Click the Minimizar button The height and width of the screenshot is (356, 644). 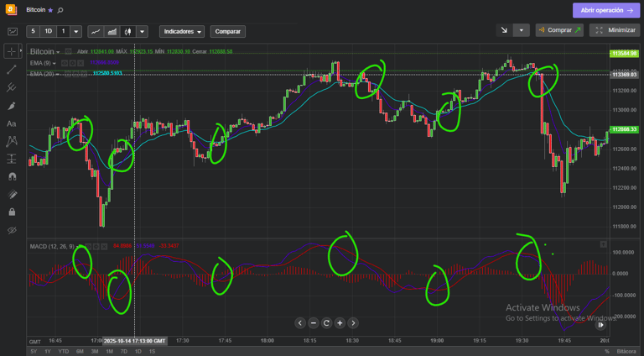pyautogui.click(x=615, y=30)
